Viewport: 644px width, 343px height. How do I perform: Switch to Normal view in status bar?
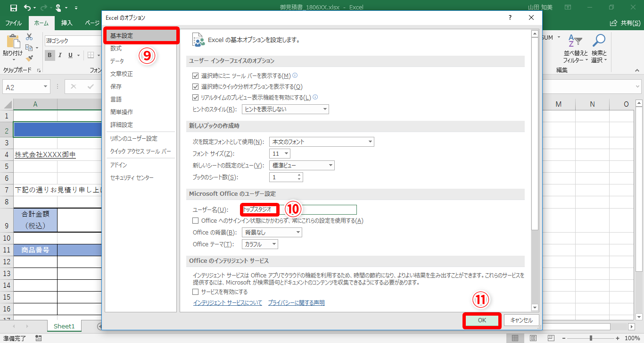515,338
